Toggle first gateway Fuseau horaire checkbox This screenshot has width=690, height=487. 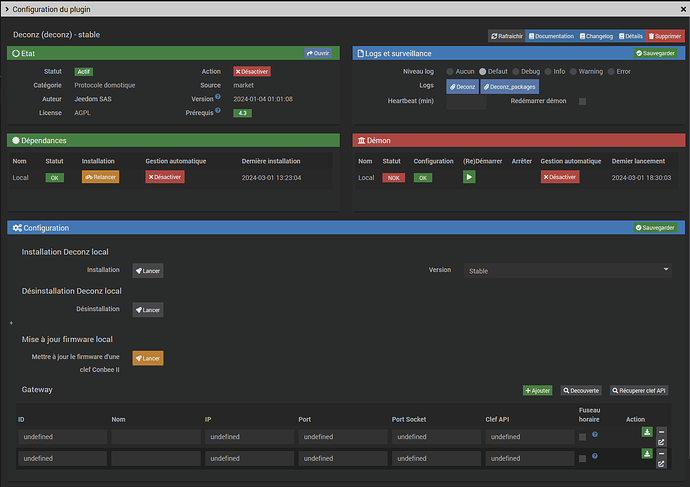coord(582,437)
